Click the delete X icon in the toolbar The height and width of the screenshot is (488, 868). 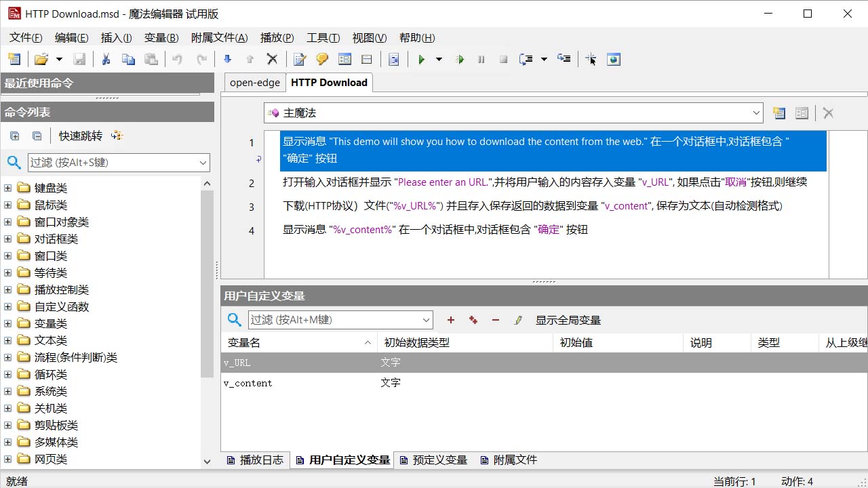coord(272,59)
